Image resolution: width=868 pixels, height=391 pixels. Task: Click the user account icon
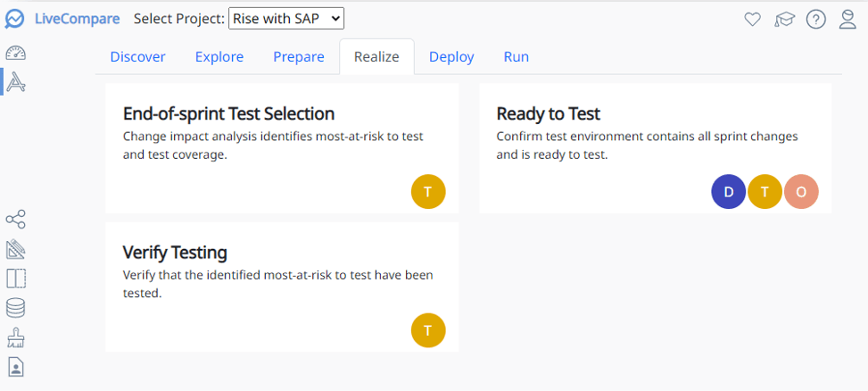coord(847,19)
